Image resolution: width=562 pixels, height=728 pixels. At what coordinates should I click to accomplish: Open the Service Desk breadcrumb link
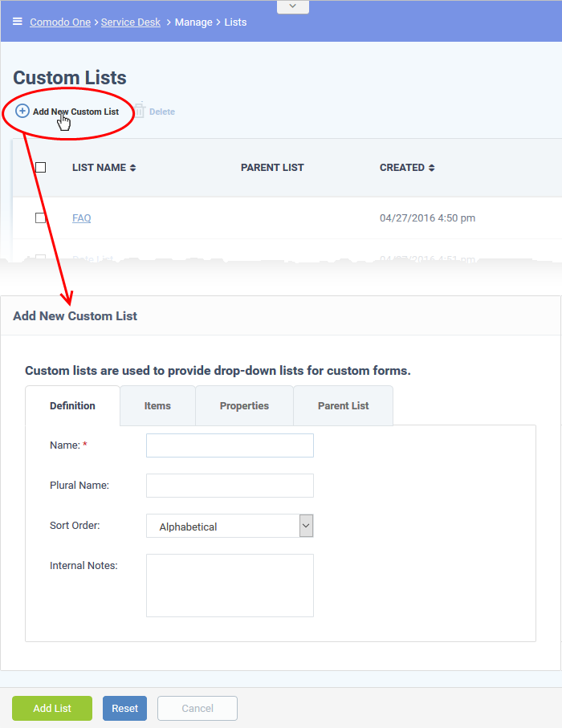pos(131,22)
